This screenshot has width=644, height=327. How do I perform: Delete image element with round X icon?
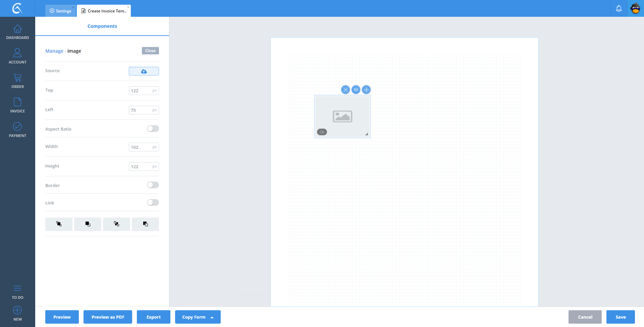tap(345, 90)
